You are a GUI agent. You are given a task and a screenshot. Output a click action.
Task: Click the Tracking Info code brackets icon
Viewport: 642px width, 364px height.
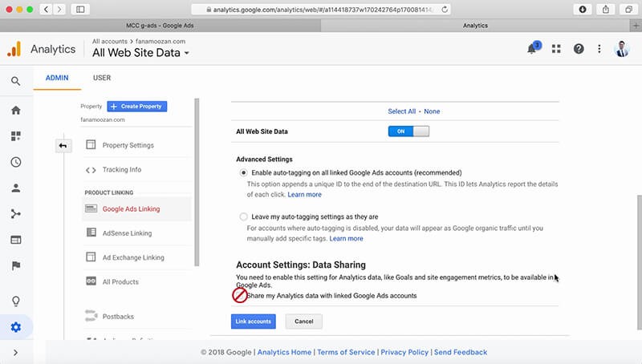pyautogui.click(x=91, y=170)
